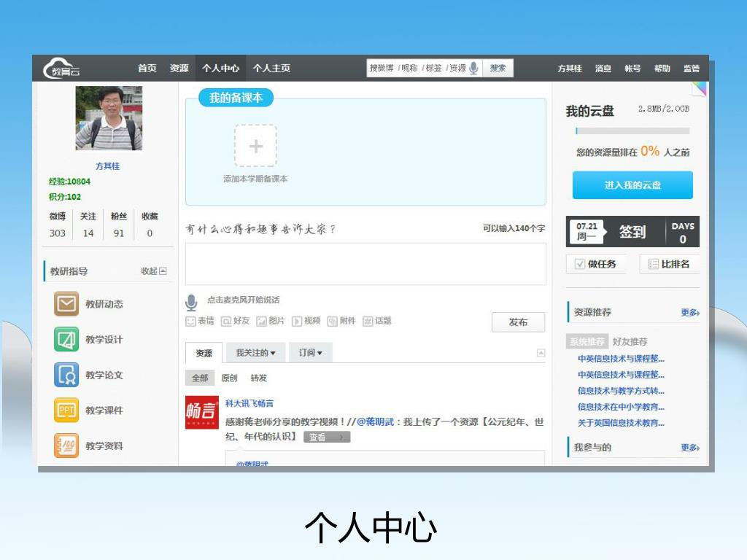747x560 pixels.
Task: Click the page corner curl icon
Action: coord(699,88)
